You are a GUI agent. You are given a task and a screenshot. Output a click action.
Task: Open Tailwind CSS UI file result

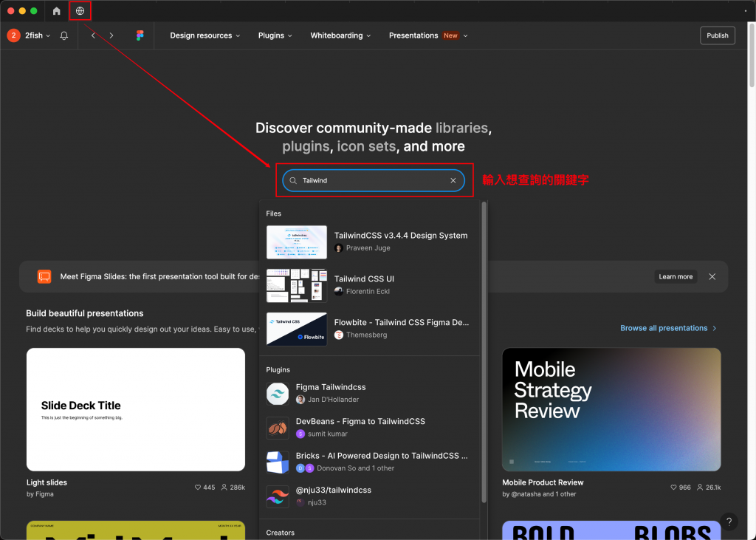pos(371,285)
